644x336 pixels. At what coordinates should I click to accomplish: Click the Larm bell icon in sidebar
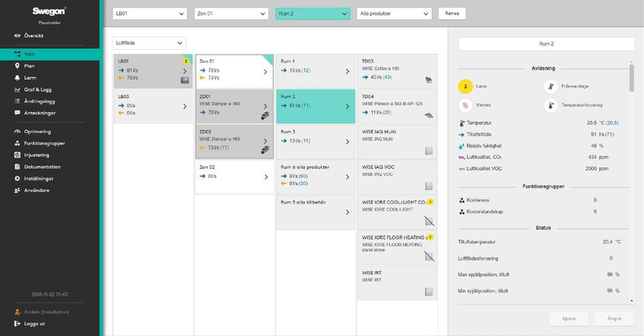(x=17, y=77)
